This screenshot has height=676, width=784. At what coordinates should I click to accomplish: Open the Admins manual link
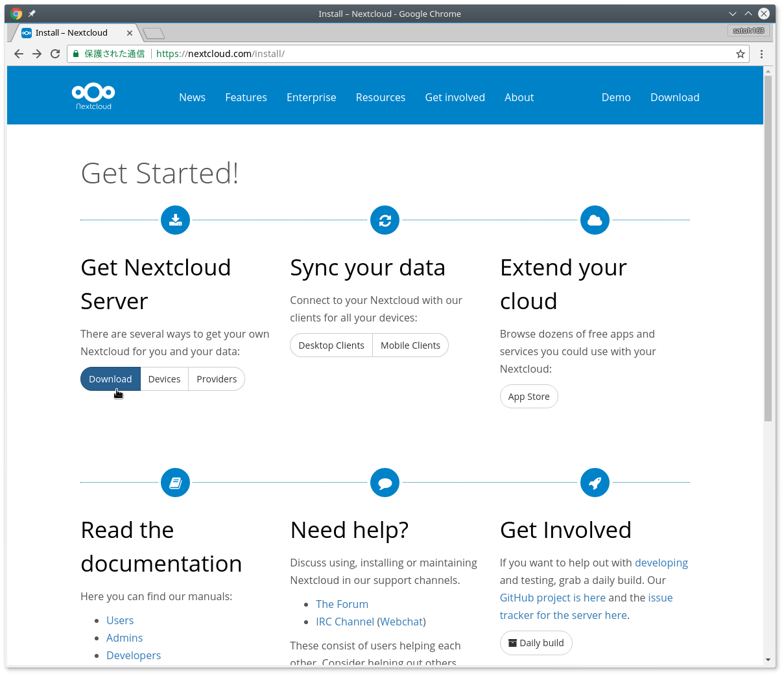(x=125, y=638)
